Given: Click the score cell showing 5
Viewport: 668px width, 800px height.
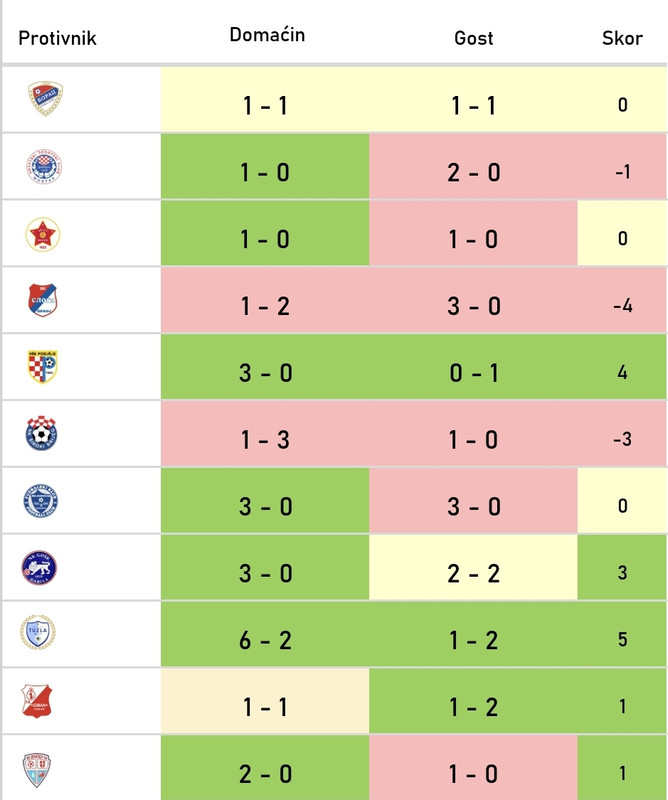Looking at the screenshot, I should coord(622,640).
